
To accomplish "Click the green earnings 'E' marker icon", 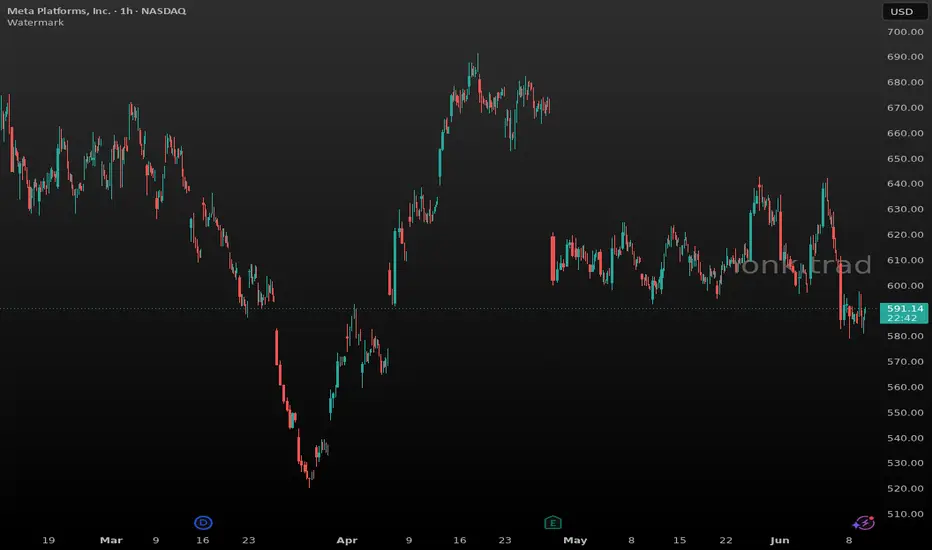I will [553, 523].
